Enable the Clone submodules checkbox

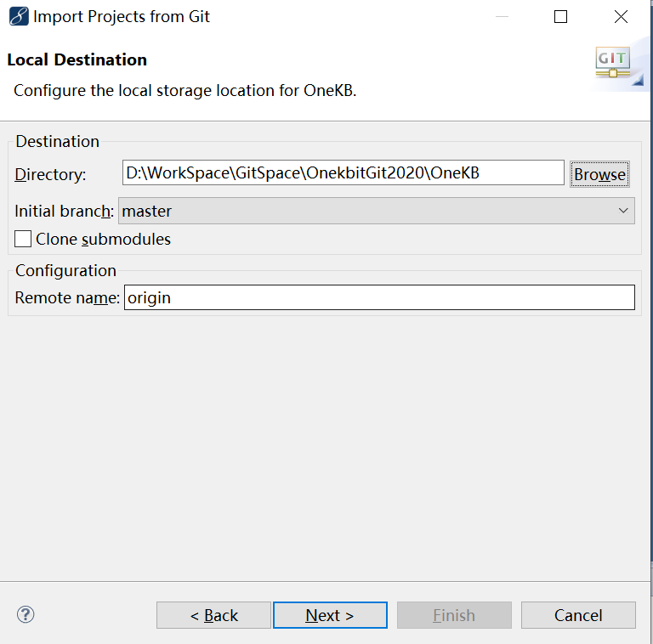(23, 239)
